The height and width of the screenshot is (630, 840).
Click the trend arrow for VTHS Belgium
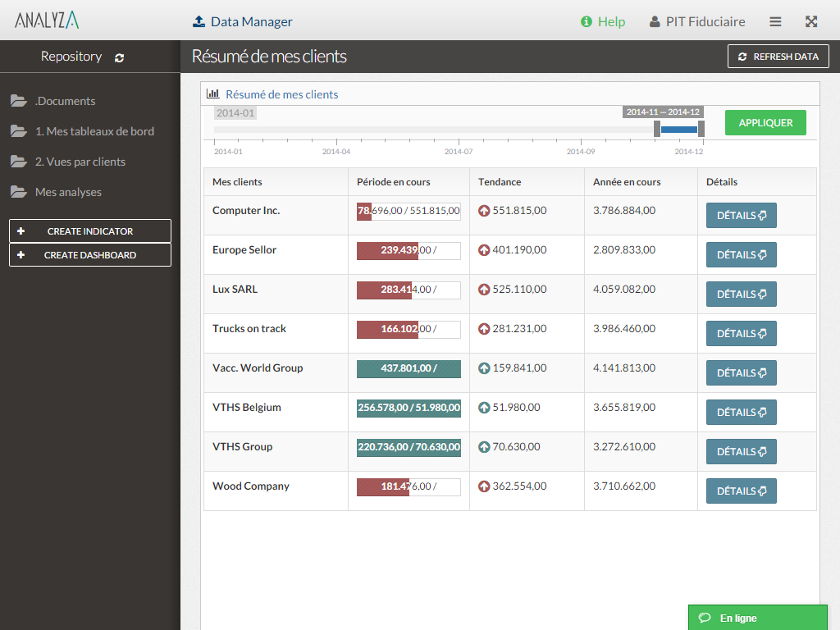(484, 408)
